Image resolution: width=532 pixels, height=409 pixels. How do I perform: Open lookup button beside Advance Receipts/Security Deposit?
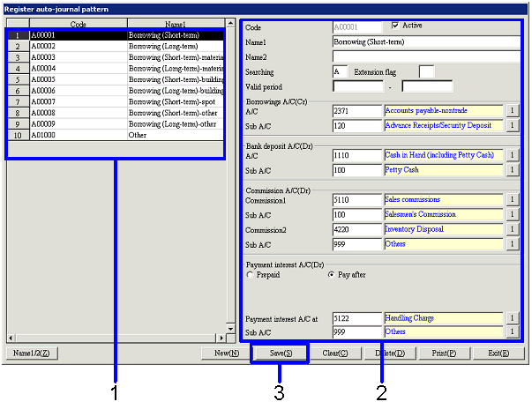[512, 126]
